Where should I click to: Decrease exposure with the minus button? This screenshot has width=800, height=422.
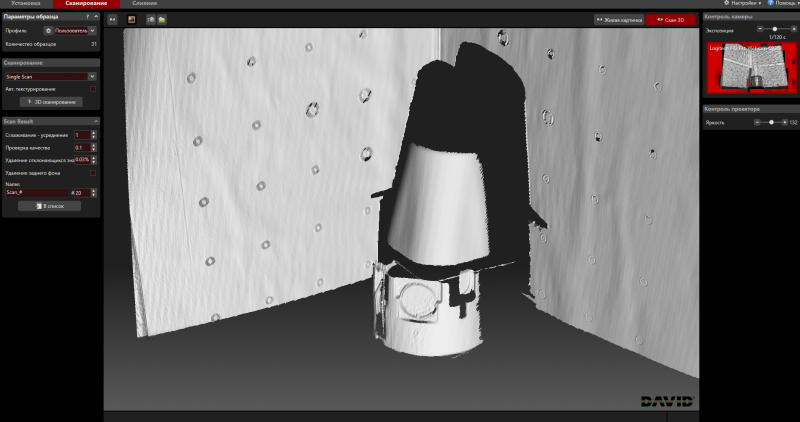(x=760, y=29)
